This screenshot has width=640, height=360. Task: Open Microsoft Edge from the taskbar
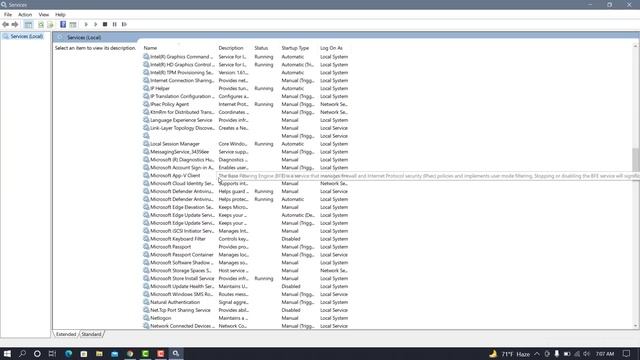[69, 353]
